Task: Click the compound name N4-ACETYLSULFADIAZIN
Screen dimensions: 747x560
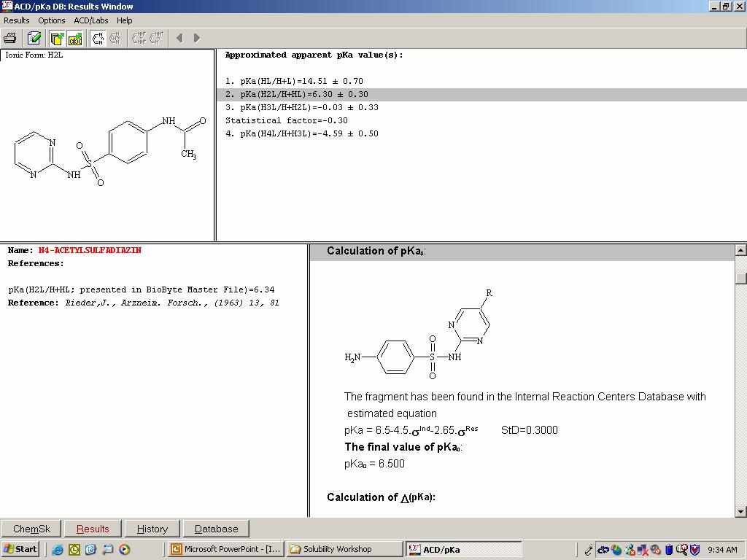Action: tap(90, 251)
